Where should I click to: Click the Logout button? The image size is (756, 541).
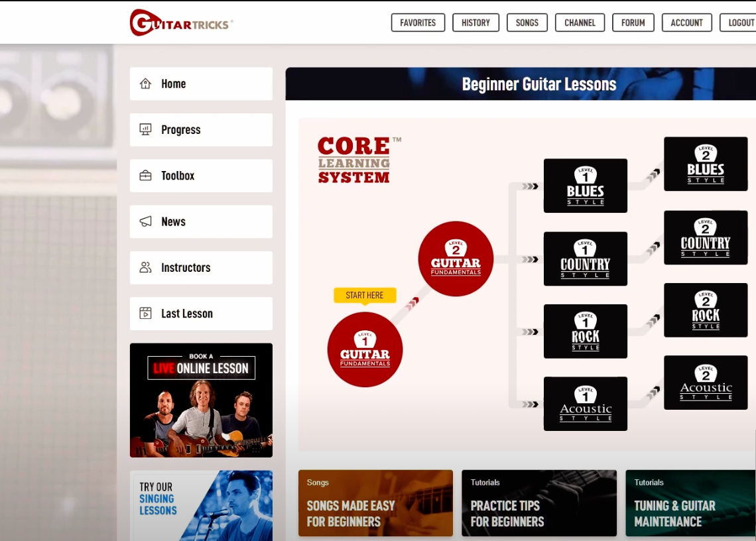pos(738,23)
